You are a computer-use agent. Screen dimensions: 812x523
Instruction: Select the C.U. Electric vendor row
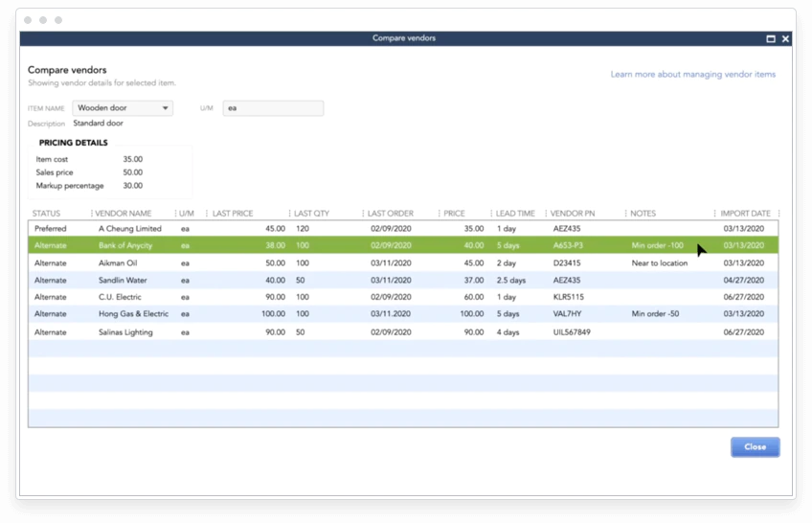click(403, 297)
